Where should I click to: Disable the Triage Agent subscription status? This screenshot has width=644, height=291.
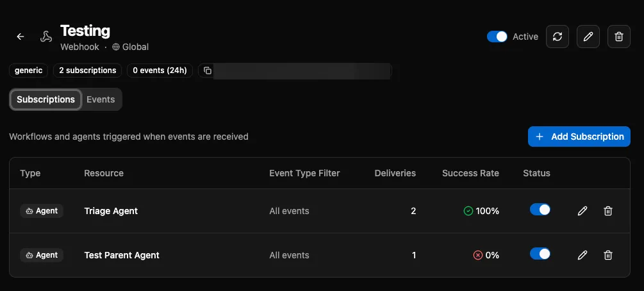540,210
